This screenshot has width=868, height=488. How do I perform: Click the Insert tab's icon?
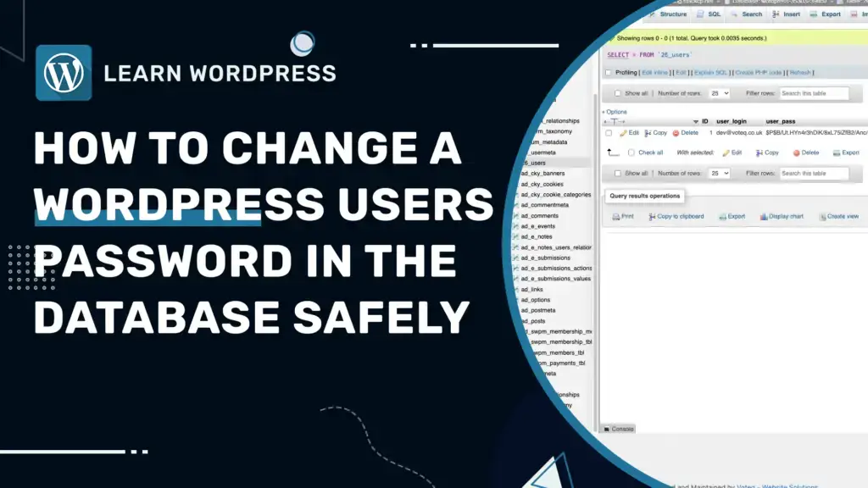pyautogui.click(x=776, y=14)
